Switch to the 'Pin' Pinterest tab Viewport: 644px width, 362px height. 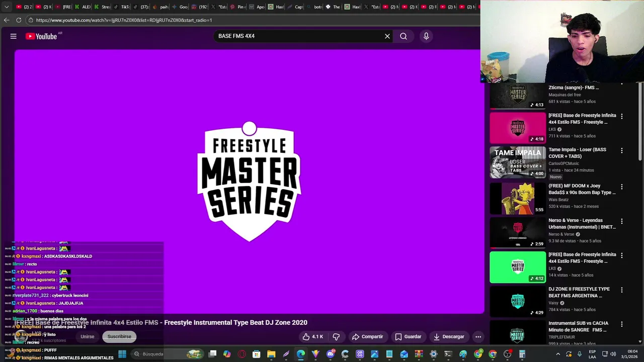237,7
